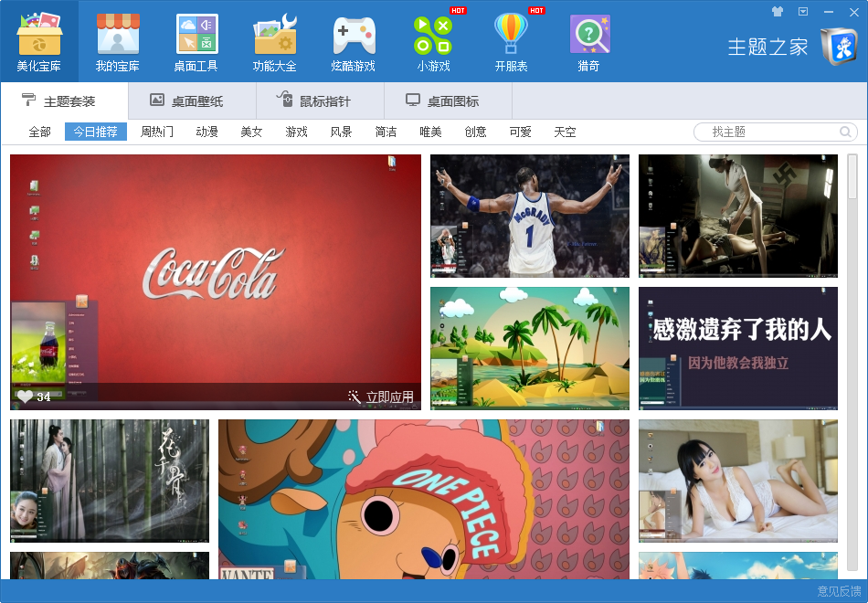The height and width of the screenshot is (603, 868).
Task: Go to 我的宝库 library
Action: coord(118,42)
